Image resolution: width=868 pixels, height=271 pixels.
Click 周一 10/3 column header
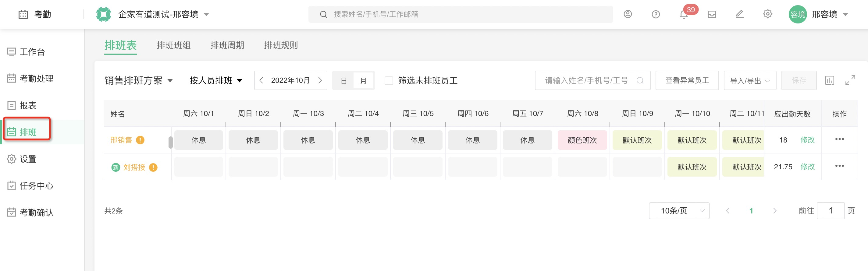coord(308,114)
